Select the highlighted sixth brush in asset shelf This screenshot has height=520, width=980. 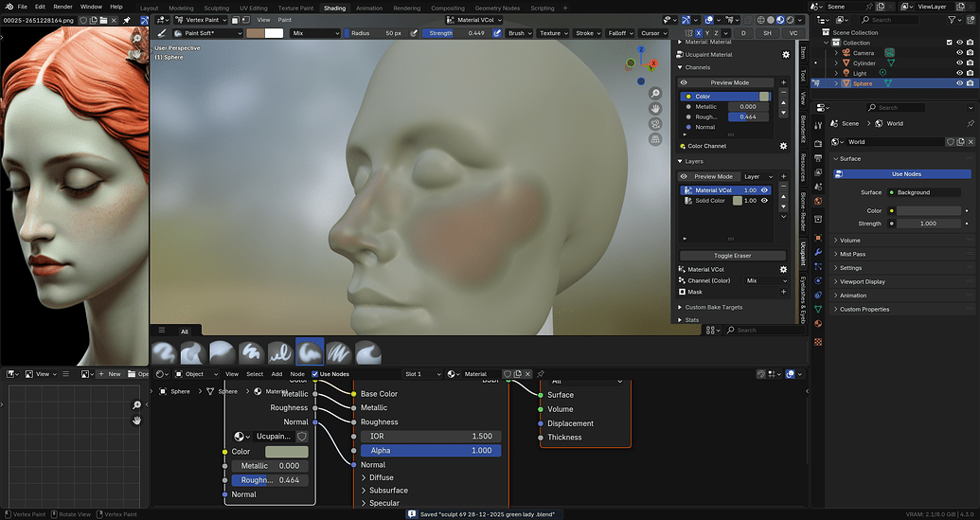pos(310,352)
